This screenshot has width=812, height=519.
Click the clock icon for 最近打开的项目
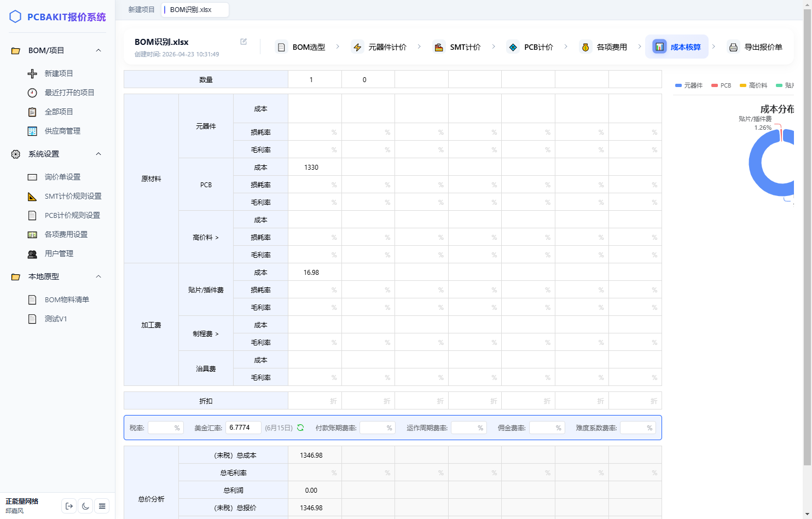(32, 93)
